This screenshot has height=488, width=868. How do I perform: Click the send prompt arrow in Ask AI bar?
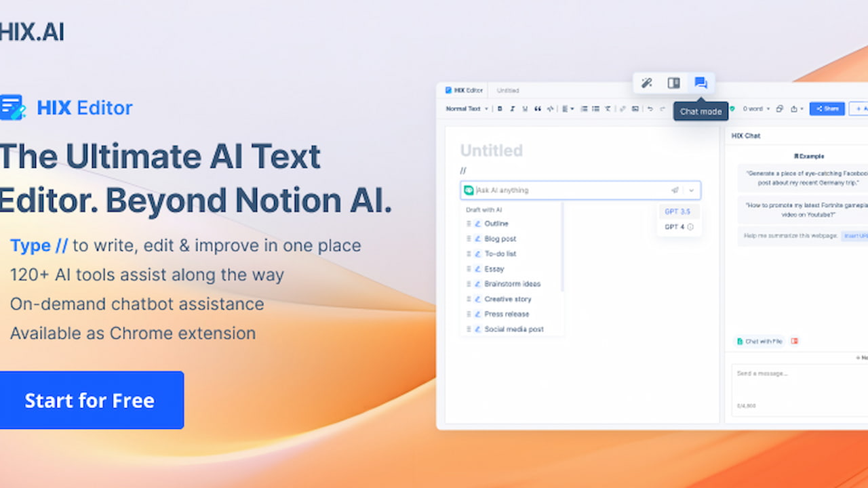point(675,190)
